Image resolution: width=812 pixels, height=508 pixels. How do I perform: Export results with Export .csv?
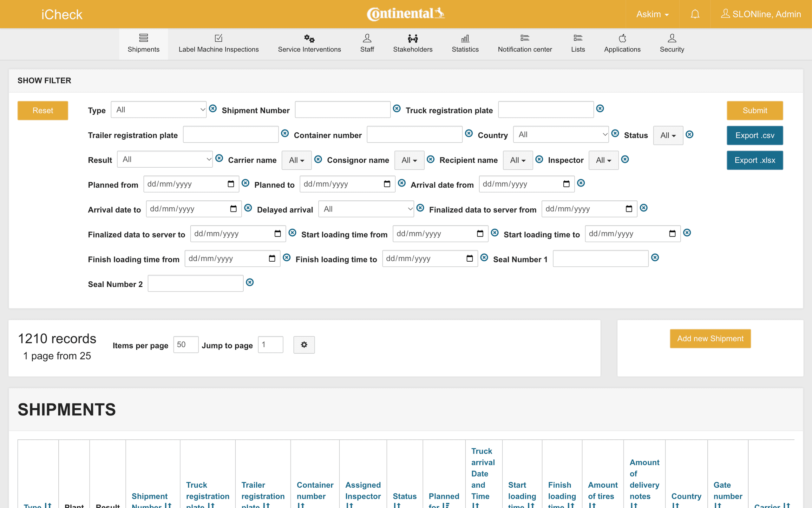tap(755, 135)
